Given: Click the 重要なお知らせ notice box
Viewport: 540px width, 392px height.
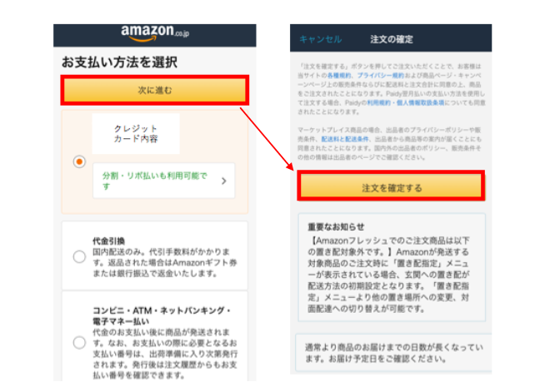Looking at the screenshot, I should point(392,267).
